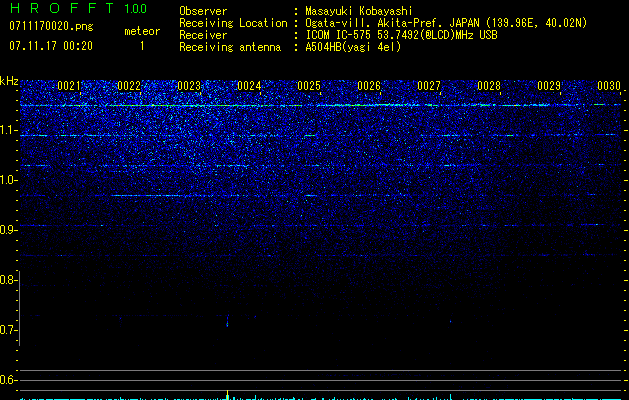Click the kHz axis unit label
The width and height of the screenshot is (629, 400).
(x=9, y=81)
